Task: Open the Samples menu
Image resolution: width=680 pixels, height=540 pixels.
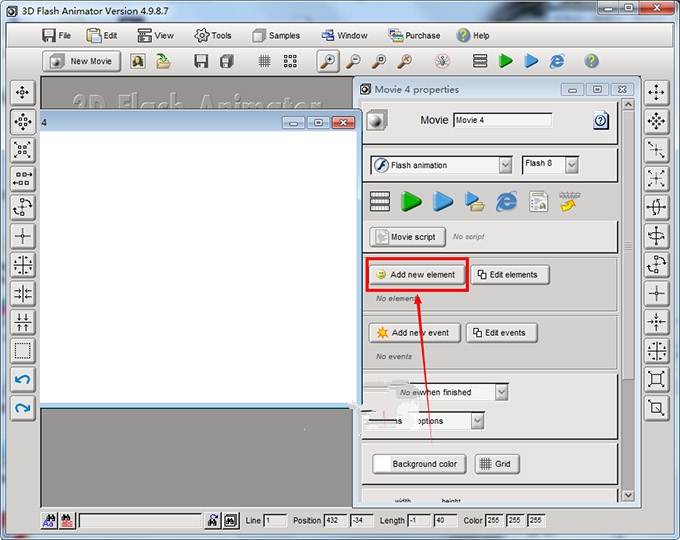Action: pos(276,36)
